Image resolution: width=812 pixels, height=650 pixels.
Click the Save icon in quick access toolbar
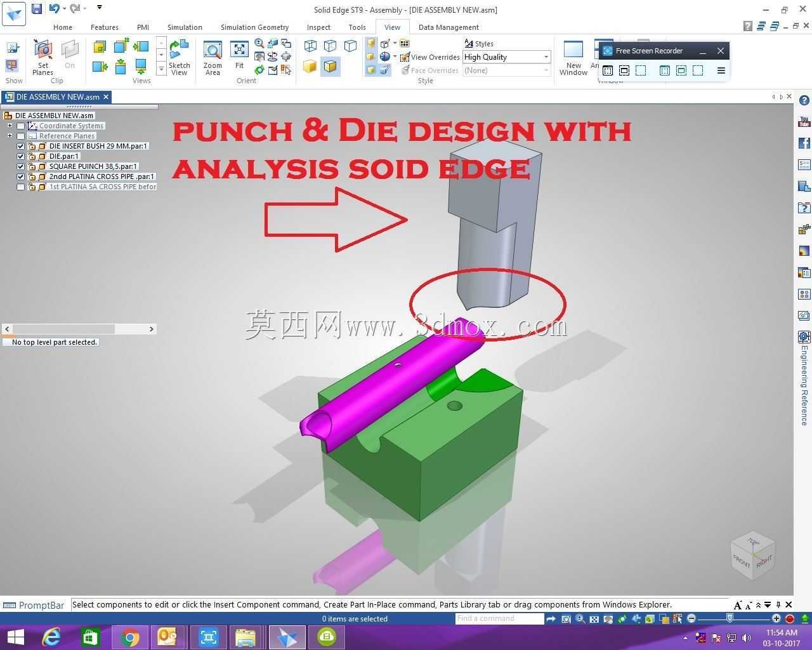click(x=37, y=8)
